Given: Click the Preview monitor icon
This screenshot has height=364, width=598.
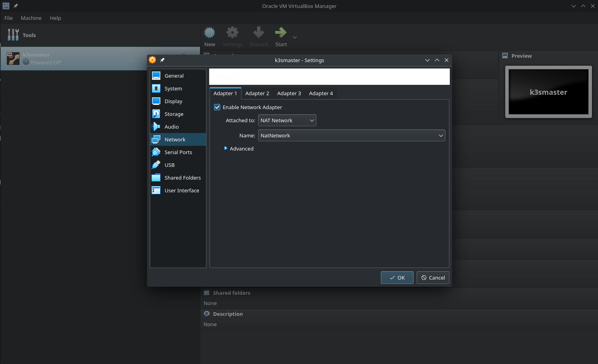Looking at the screenshot, I should 505,56.
